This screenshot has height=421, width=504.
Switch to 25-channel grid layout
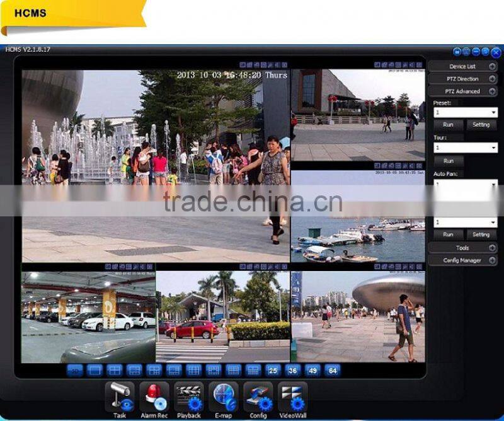pos(272,371)
